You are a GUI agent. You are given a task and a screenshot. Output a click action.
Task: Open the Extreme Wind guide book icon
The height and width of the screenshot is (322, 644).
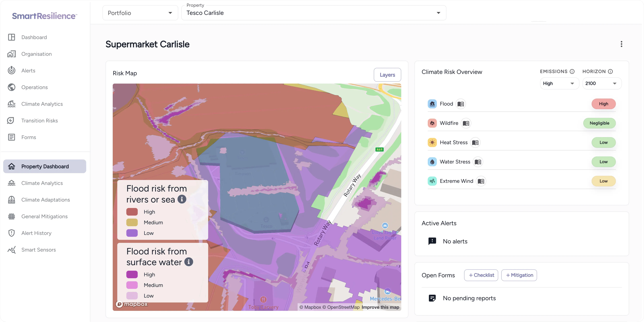pos(481,181)
